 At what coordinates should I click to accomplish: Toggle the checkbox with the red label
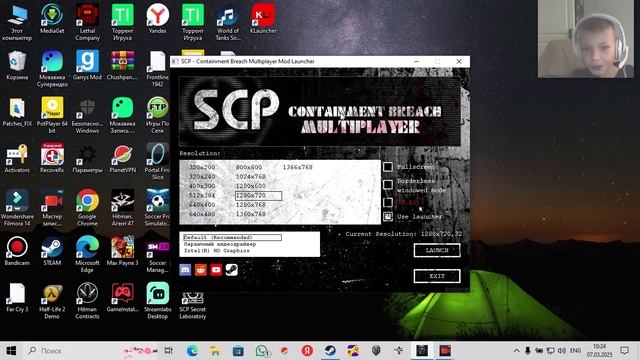tap(388, 202)
